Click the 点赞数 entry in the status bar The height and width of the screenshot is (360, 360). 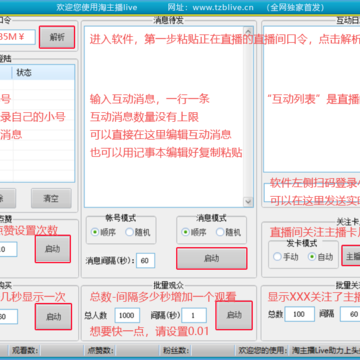tap(101, 350)
